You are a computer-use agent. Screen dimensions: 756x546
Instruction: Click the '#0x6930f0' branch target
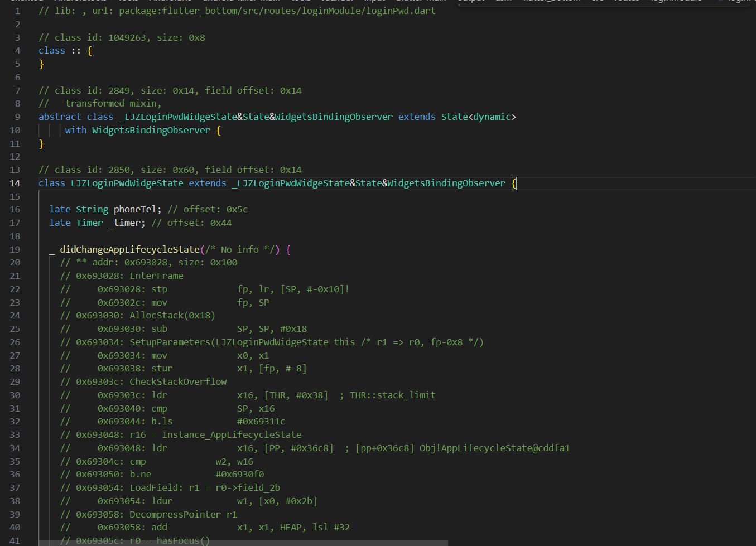tap(240, 474)
